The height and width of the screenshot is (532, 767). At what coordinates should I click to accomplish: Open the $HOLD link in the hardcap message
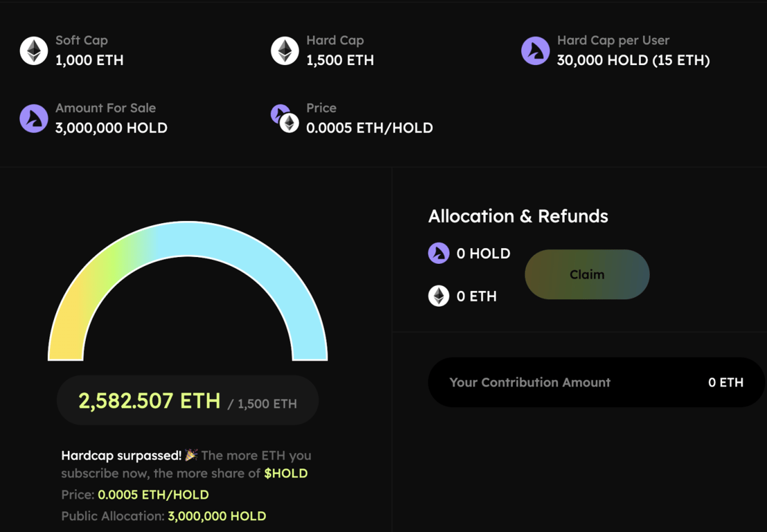286,473
